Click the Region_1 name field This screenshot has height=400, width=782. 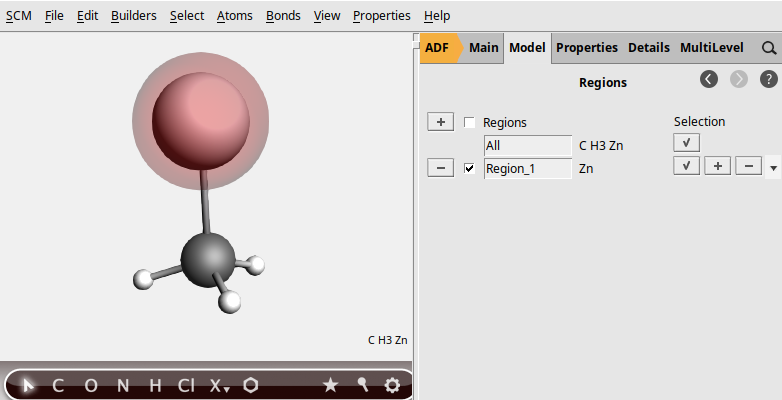pyautogui.click(x=527, y=168)
